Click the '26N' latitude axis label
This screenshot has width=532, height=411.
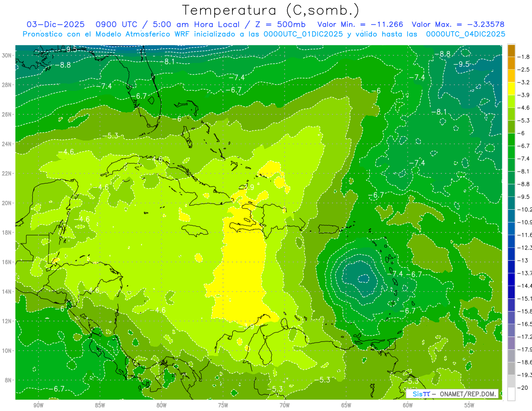(x=7, y=114)
